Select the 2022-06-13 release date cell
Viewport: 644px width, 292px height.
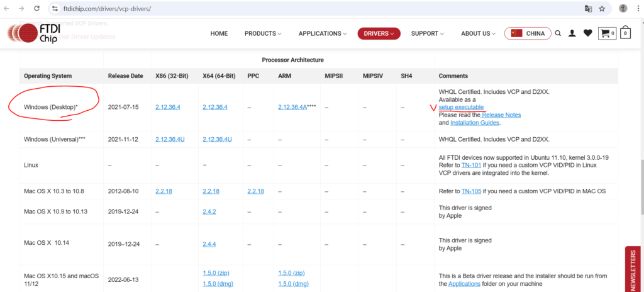tap(123, 279)
